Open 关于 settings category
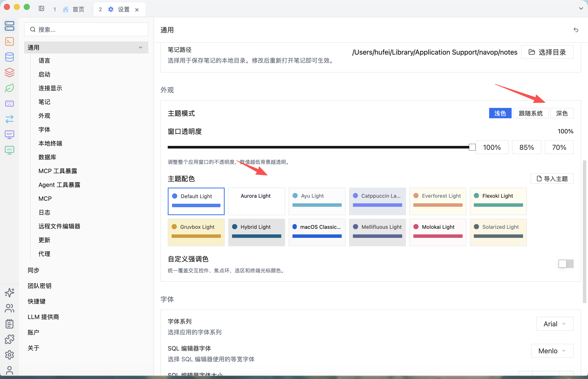The image size is (588, 379). click(x=33, y=348)
